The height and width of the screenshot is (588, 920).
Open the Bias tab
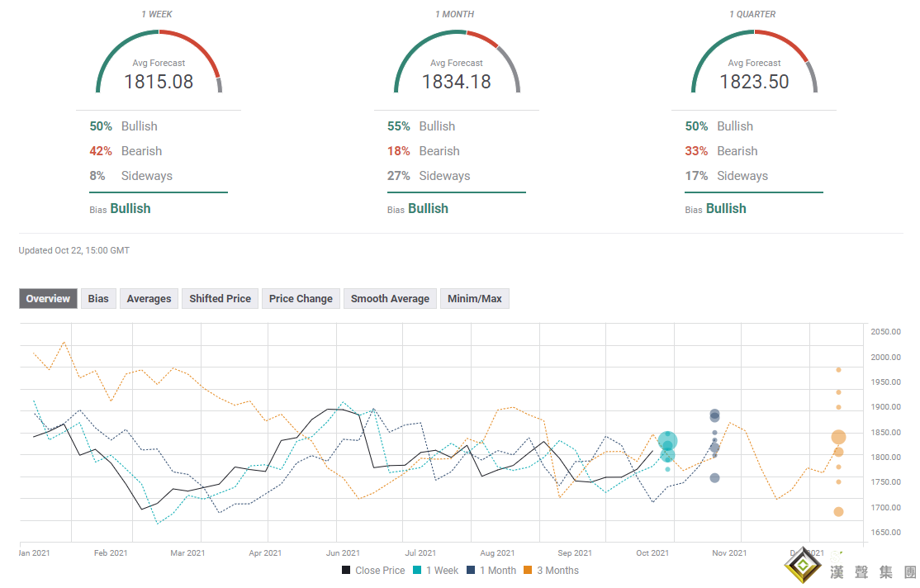(98, 299)
